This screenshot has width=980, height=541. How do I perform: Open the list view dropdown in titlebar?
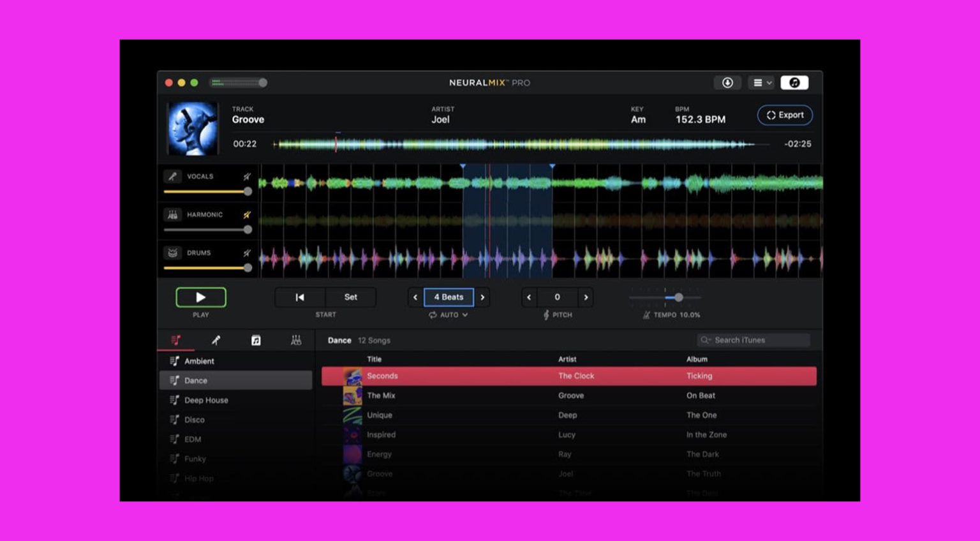click(761, 82)
